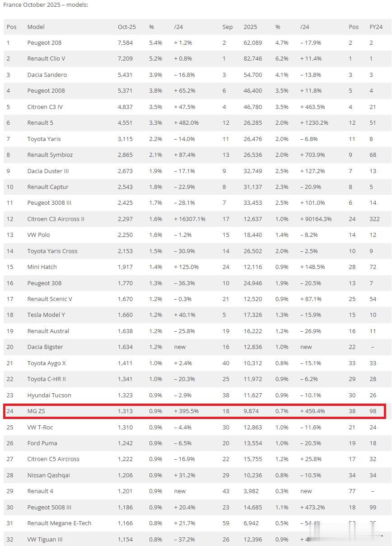Click the Hyundai Tucson row label

[x=49, y=395]
